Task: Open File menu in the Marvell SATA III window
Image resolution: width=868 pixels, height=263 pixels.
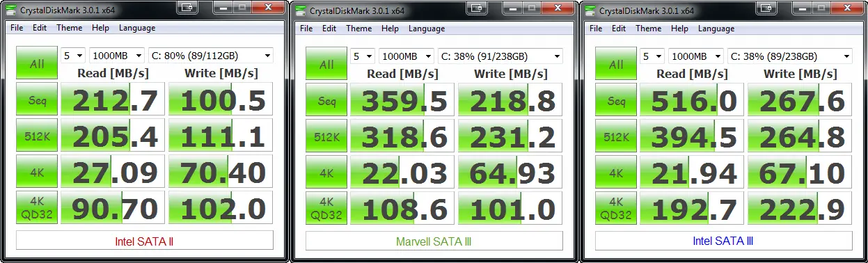Action: tap(306, 28)
